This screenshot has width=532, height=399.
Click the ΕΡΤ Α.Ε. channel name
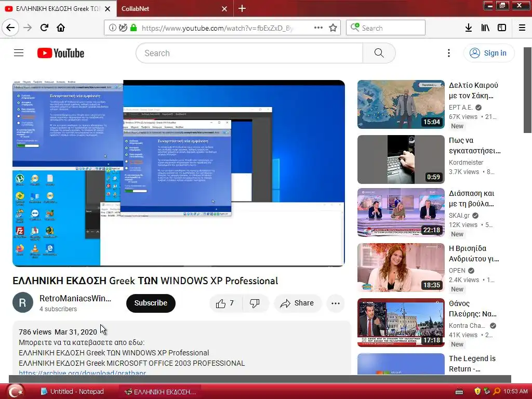(x=460, y=107)
